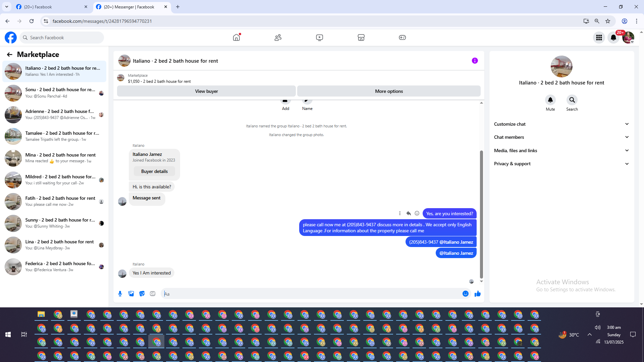Screen dimensions: 644x362
Task: Open the Facebook notifications bell
Action: (613, 38)
